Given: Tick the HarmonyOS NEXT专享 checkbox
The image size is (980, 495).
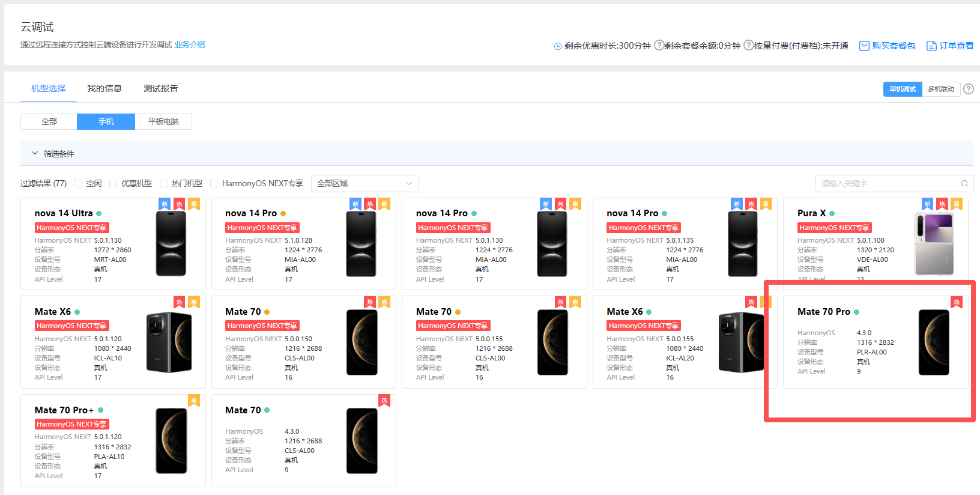Looking at the screenshot, I should point(214,184).
